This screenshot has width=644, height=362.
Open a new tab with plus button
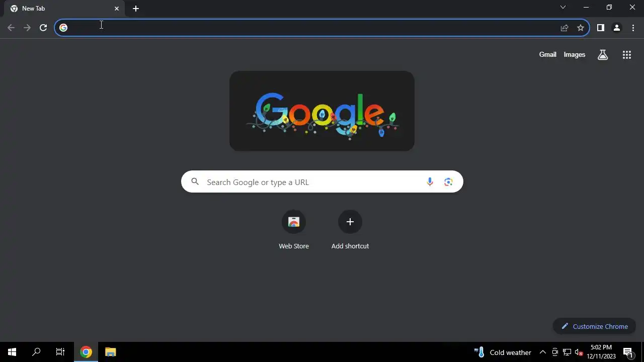click(x=135, y=9)
